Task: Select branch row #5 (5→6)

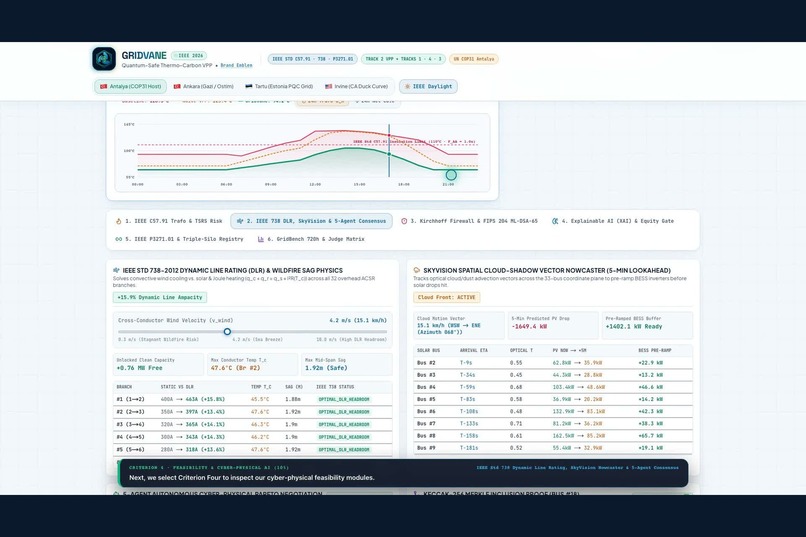Action: pos(252,449)
